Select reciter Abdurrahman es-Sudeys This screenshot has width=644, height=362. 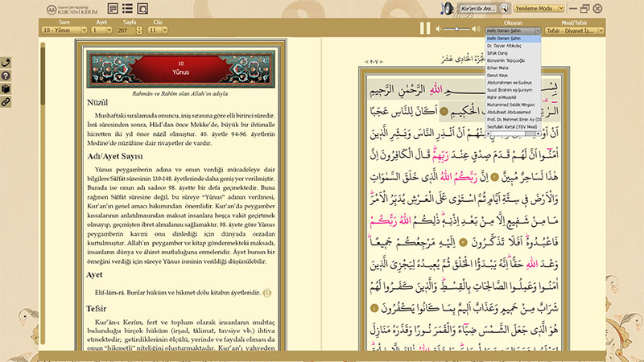pyautogui.click(x=513, y=83)
